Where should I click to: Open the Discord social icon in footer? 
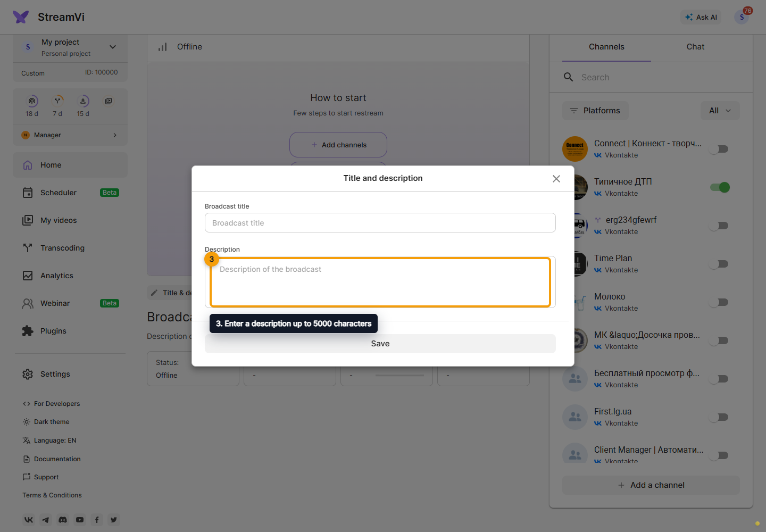coord(63,520)
